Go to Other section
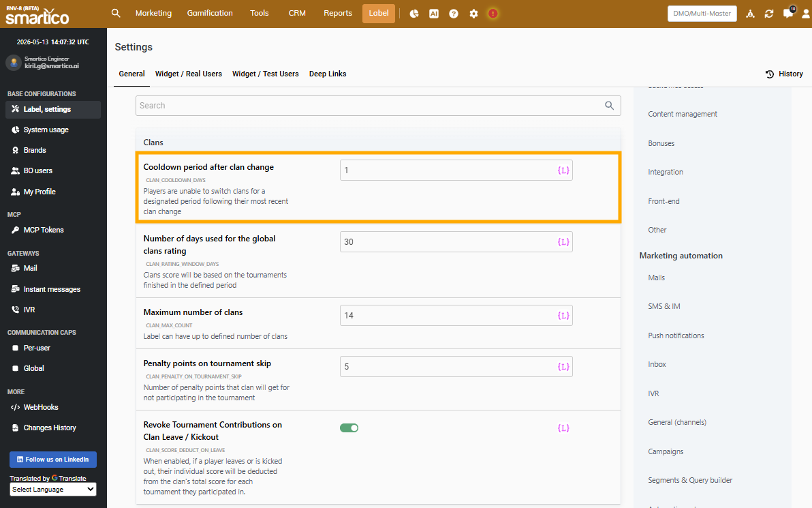 click(x=657, y=230)
